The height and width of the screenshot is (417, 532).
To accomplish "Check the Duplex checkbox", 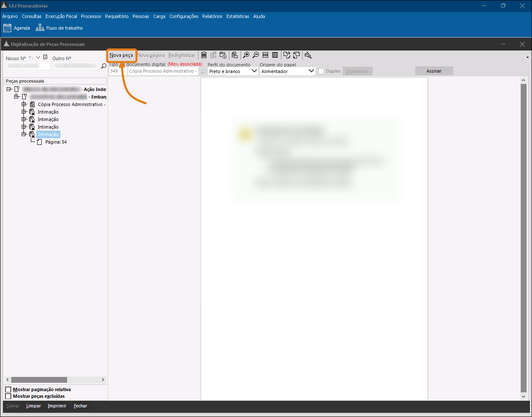I will (321, 71).
